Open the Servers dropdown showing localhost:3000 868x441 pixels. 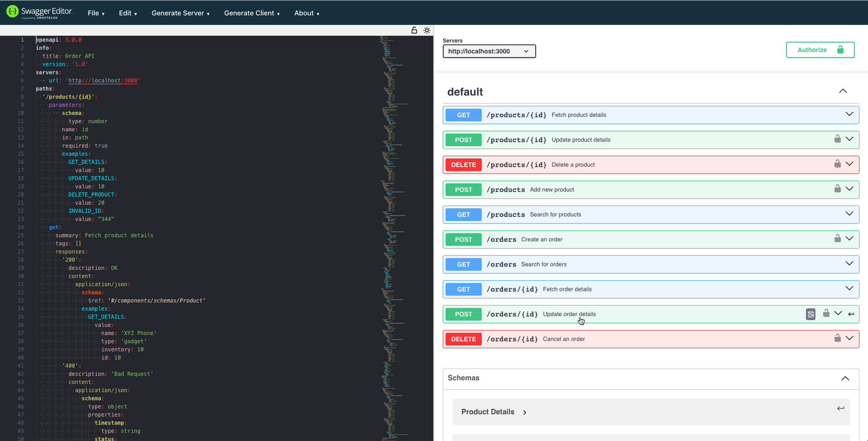pyautogui.click(x=489, y=51)
